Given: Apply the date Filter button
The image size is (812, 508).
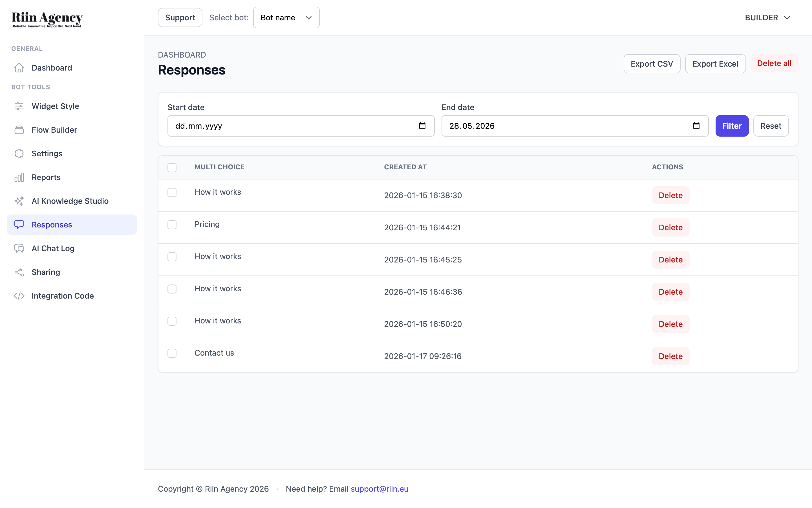Looking at the screenshot, I should tap(732, 126).
